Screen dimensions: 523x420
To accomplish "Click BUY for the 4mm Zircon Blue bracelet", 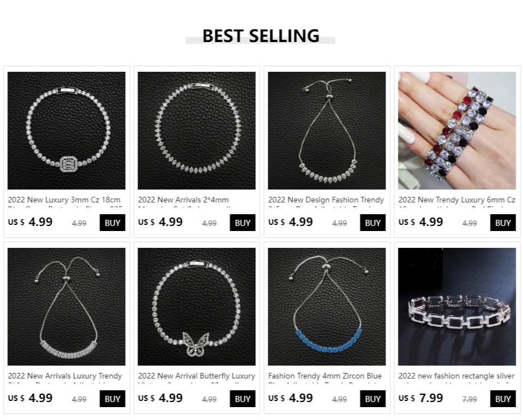I will click(x=373, y=399).
